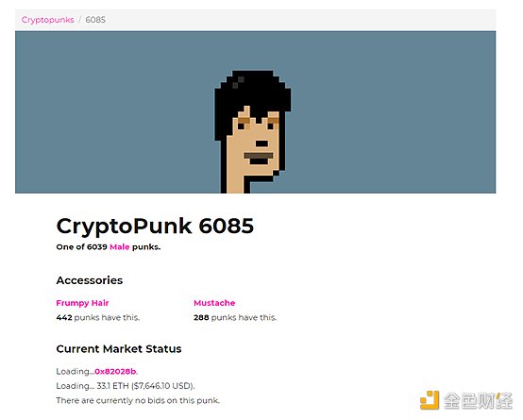Click the Current Market Status heading
This screenshot has width=523, height=420.
[x=119, y=349]
